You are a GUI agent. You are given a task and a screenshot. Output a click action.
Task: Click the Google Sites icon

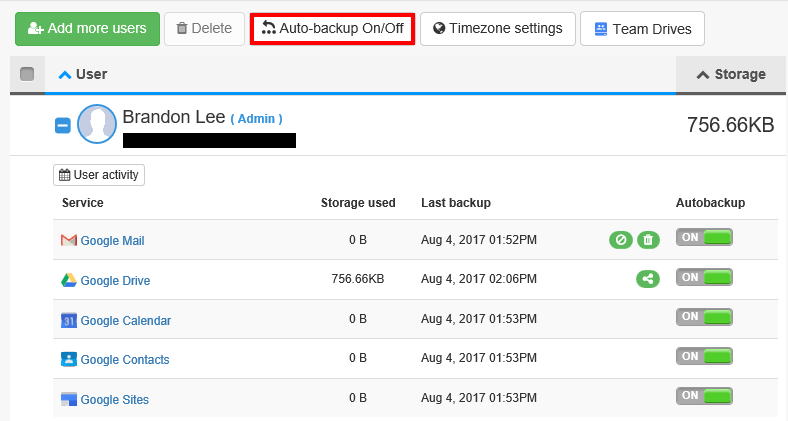click(x=69, y=399)
